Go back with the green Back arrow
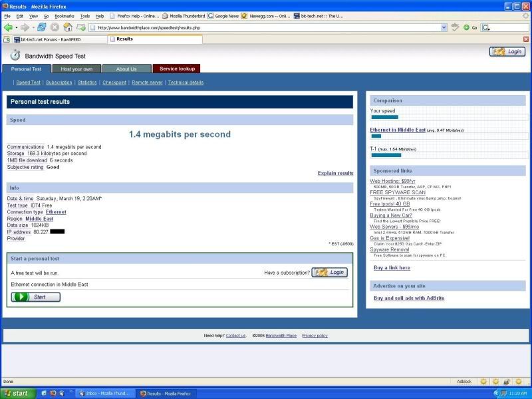This screenshot has width=532, height=399. click(8, 27)
